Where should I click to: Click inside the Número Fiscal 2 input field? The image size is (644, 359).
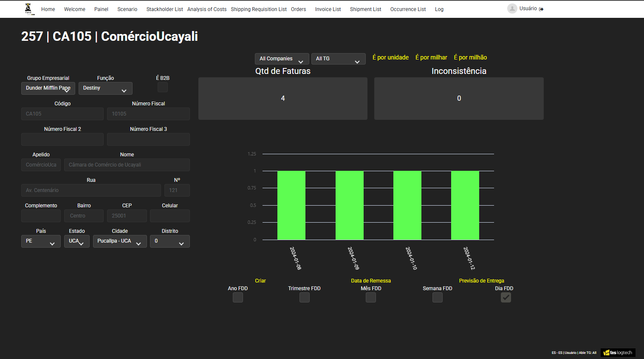point(62,139)
